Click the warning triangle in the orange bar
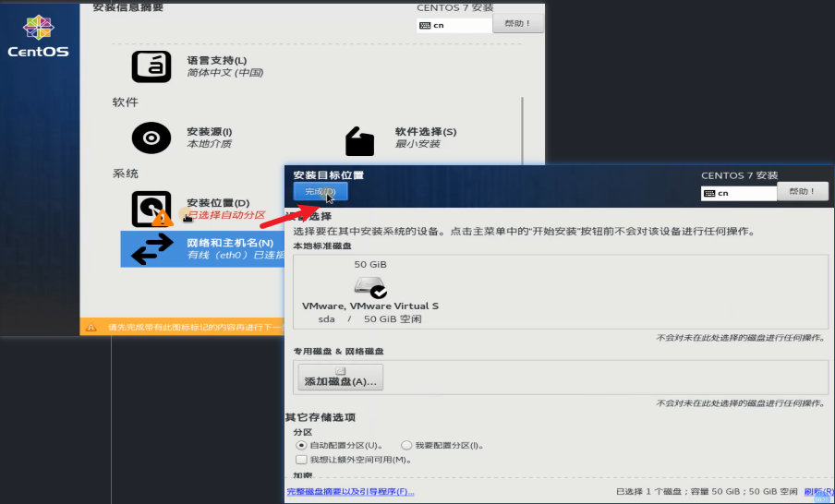 pos(91,328)
